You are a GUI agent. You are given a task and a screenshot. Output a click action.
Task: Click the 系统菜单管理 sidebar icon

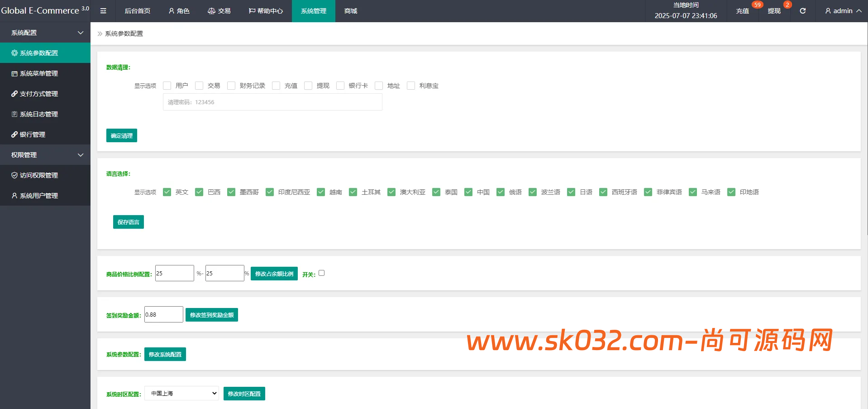pyautogui.click(x=14, y=73)
